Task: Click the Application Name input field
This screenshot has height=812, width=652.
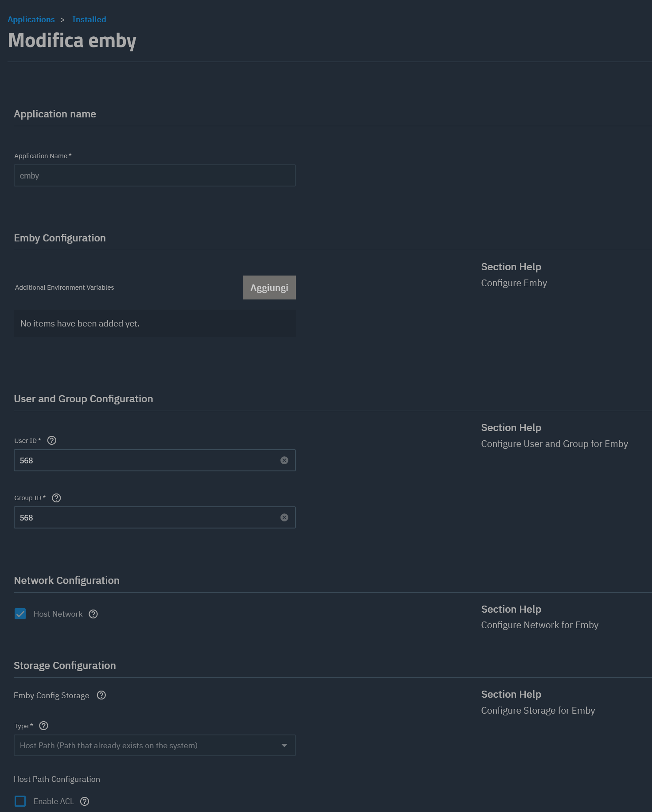Action: tap(155, 176)
